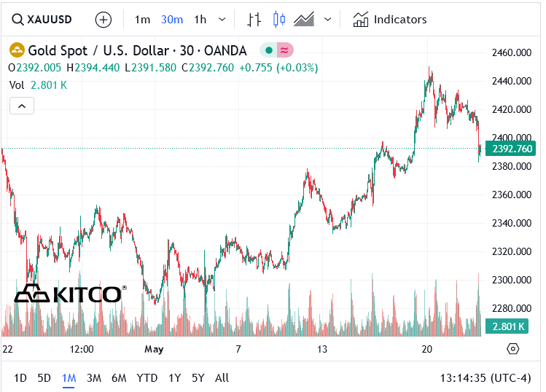
Task: Click the Kitco logo watermark
Action: click(x=70, y=294)
